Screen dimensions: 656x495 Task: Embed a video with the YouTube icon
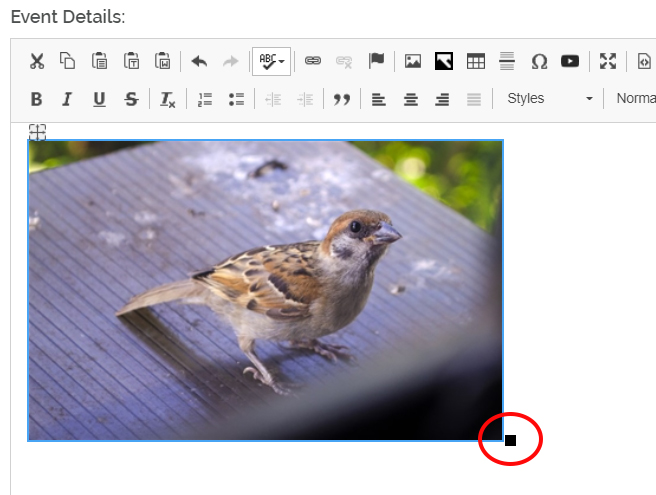570,61
